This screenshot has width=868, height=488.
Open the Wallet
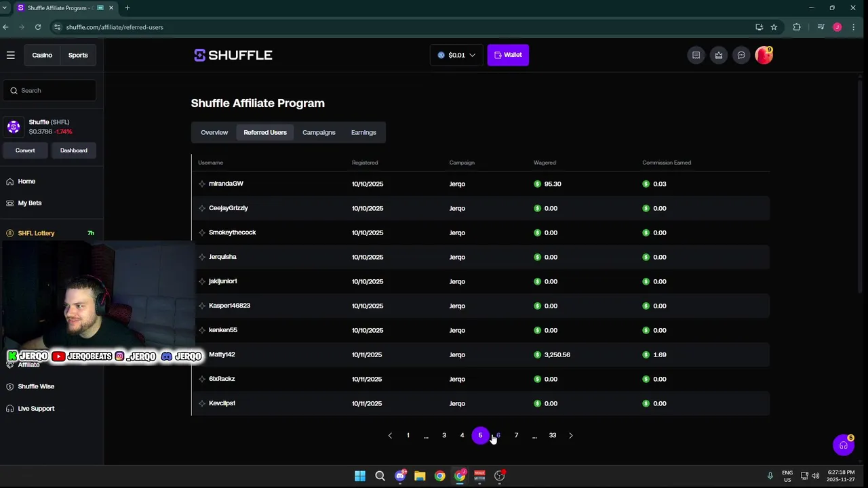click(x=508, y=55)
